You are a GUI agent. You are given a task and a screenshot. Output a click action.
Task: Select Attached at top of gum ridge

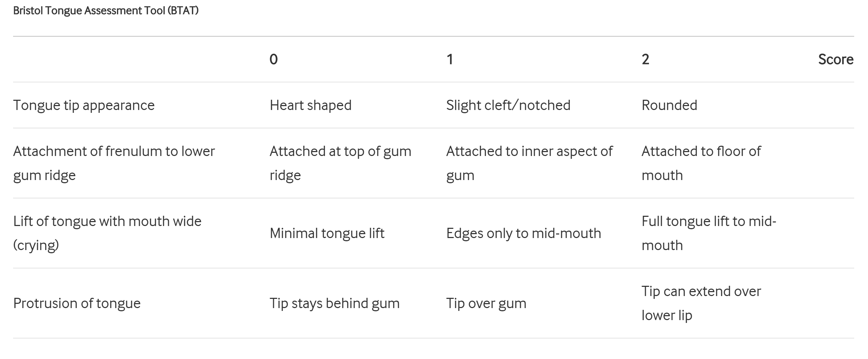pos(340,163)
